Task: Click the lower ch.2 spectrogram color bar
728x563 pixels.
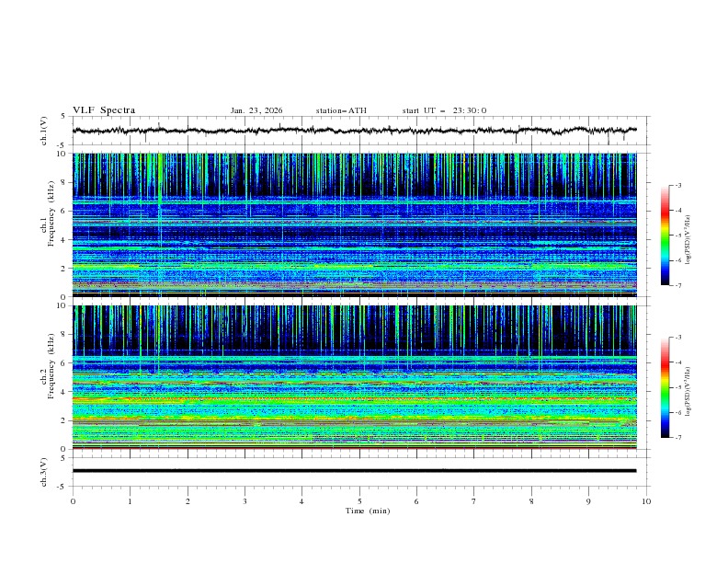Action: click(665, 387)
